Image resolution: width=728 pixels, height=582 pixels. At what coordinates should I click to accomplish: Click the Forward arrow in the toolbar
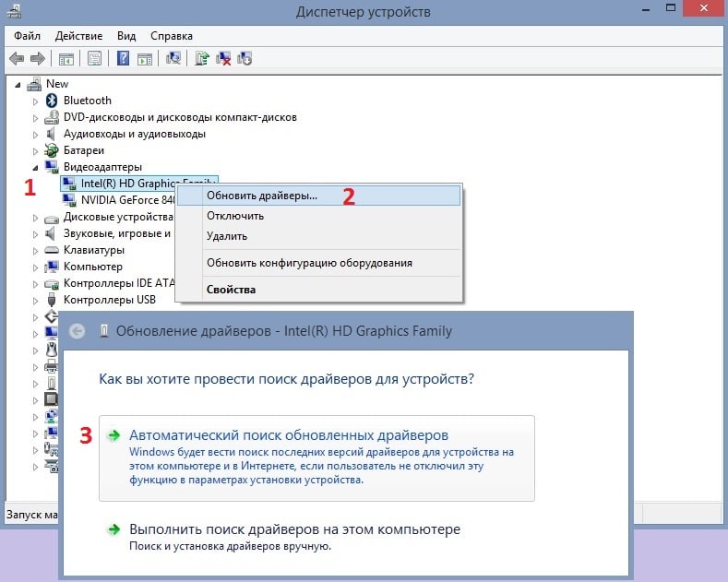(38, 58)
